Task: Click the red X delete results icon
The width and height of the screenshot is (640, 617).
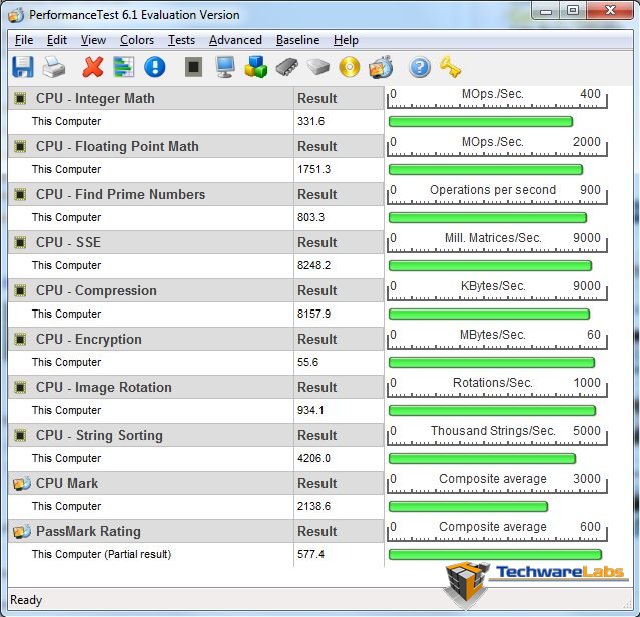Action: [93, 67]
